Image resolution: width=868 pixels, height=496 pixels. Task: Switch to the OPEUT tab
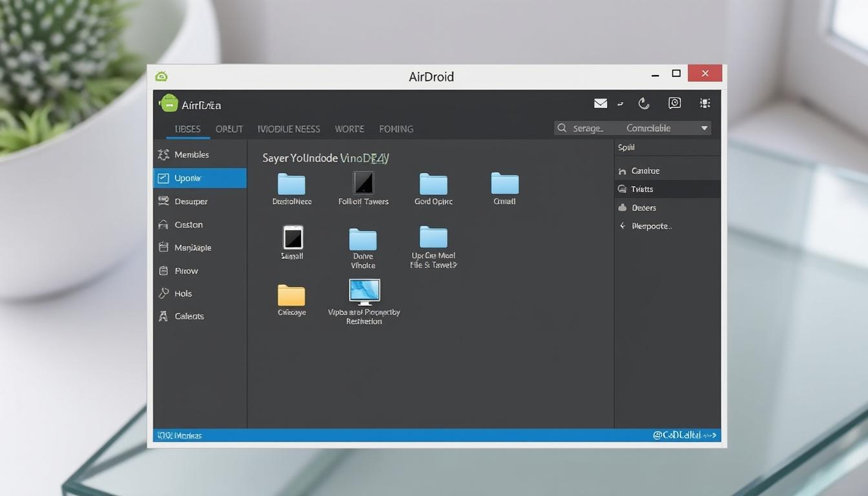229,129
